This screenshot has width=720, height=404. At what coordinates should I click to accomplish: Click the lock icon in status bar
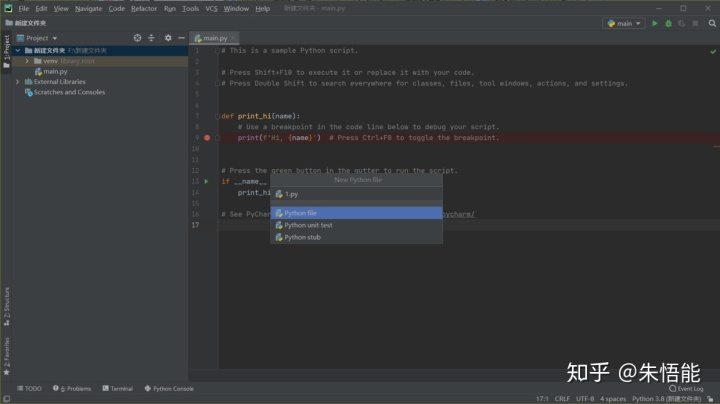(710, 399)
